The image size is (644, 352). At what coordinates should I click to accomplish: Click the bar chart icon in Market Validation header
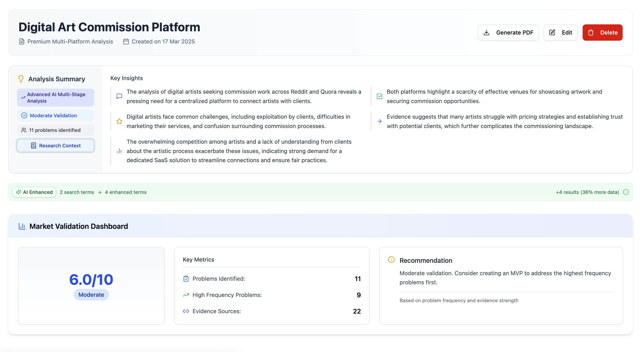(x=22, y=226)
